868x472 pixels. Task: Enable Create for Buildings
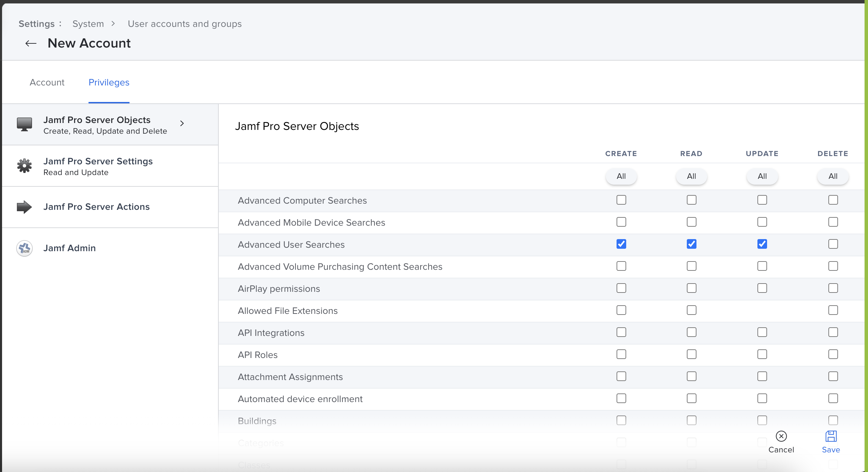point(621,420)
